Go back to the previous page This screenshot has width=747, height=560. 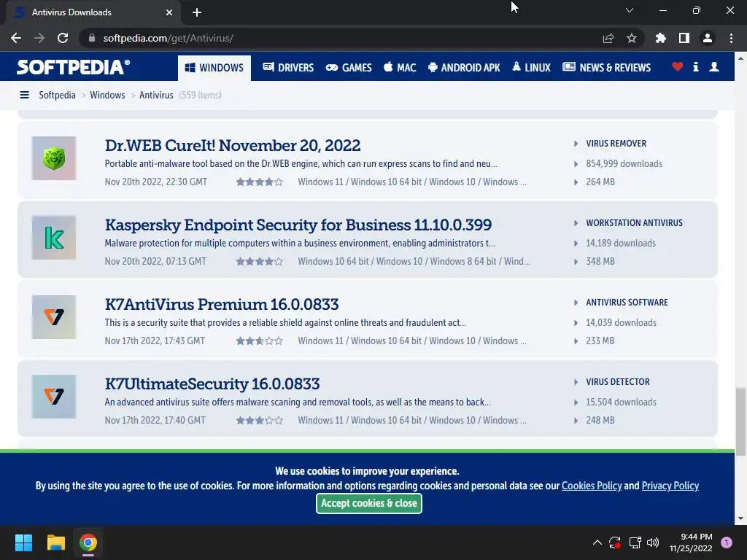click(16, 38)
